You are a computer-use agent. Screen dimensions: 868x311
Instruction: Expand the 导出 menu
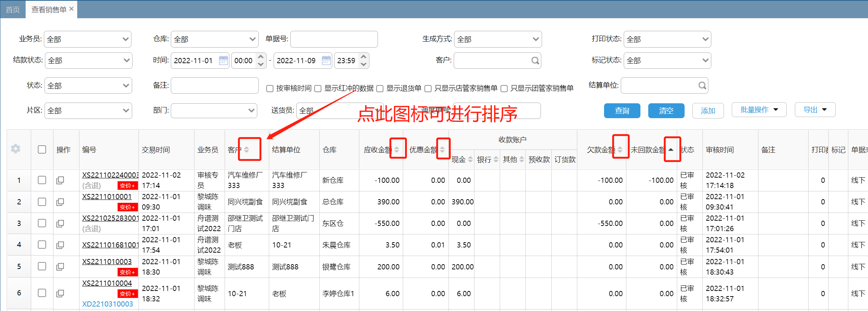click(x=815, y=110)
